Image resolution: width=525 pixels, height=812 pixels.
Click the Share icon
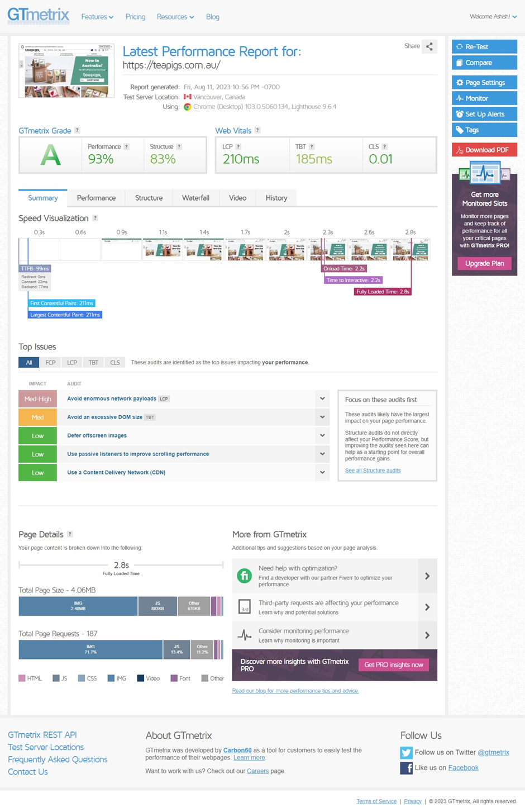click(429, 46)
